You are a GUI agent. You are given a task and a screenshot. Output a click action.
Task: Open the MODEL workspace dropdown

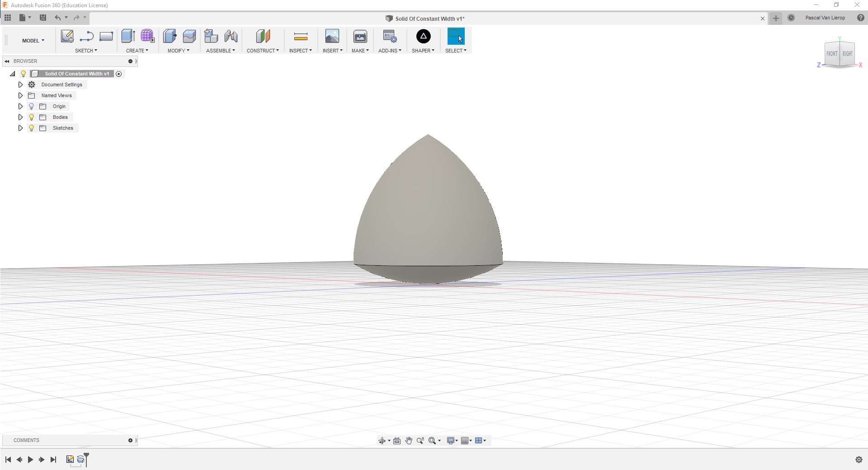point(33,41)
